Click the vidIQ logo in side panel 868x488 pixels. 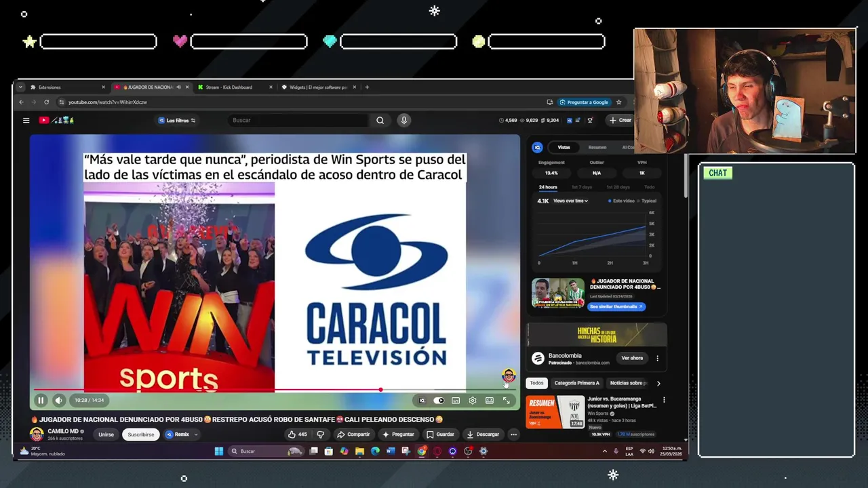click(537, 147)
